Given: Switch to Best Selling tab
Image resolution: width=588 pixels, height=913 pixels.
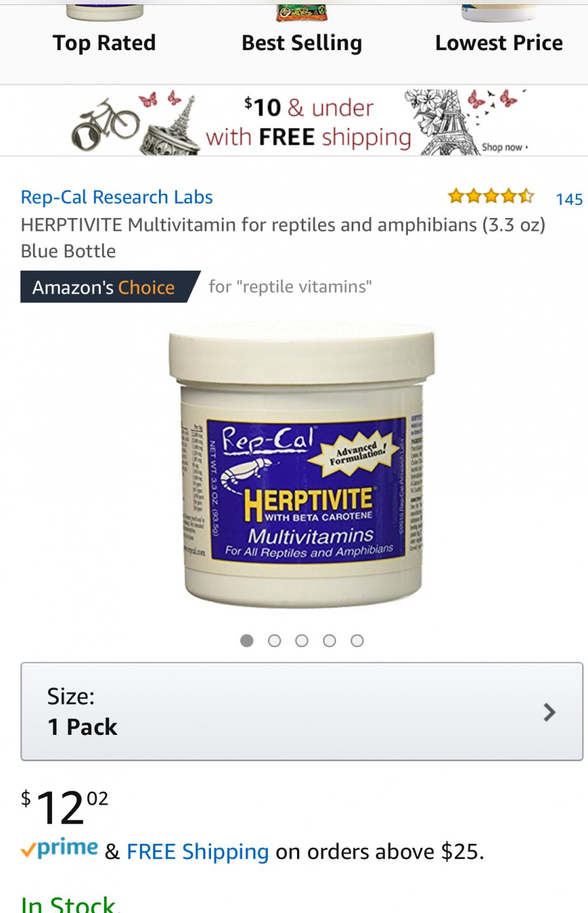Looking at the screenshot, I should [x=302, y=42].
